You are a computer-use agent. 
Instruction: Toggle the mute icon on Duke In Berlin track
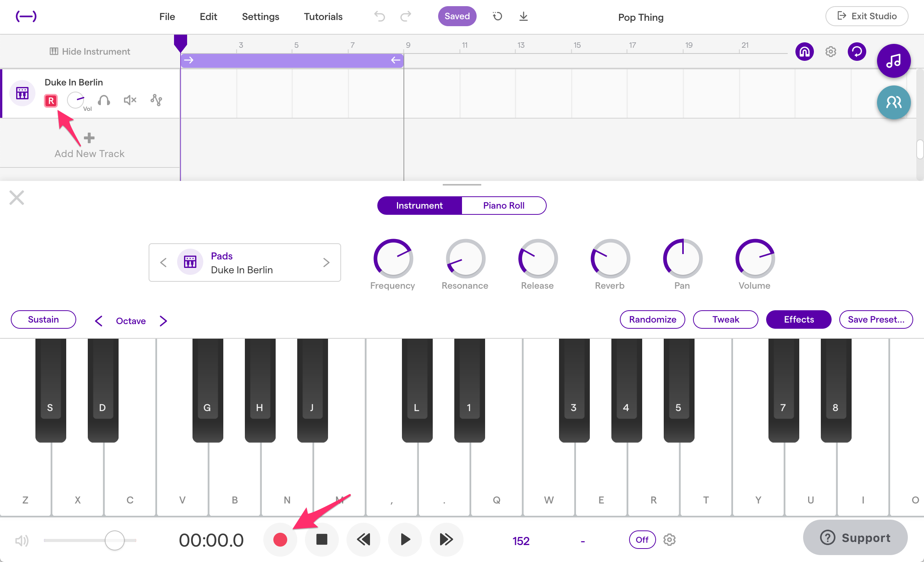(x=130, y=100)
